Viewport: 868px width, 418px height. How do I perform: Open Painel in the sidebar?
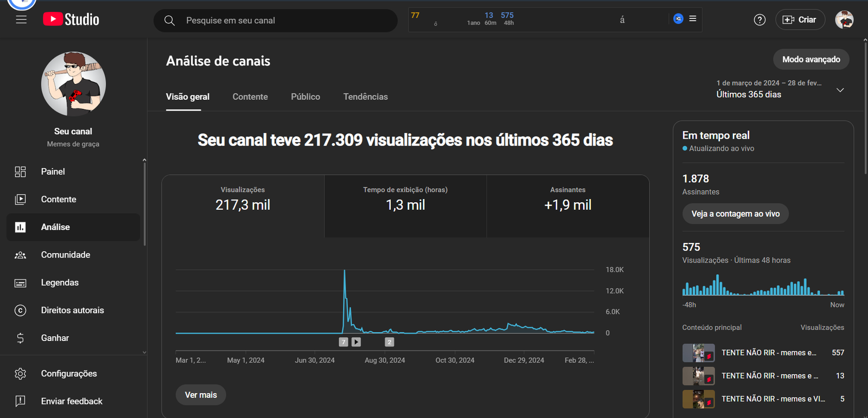coord(73,172)
